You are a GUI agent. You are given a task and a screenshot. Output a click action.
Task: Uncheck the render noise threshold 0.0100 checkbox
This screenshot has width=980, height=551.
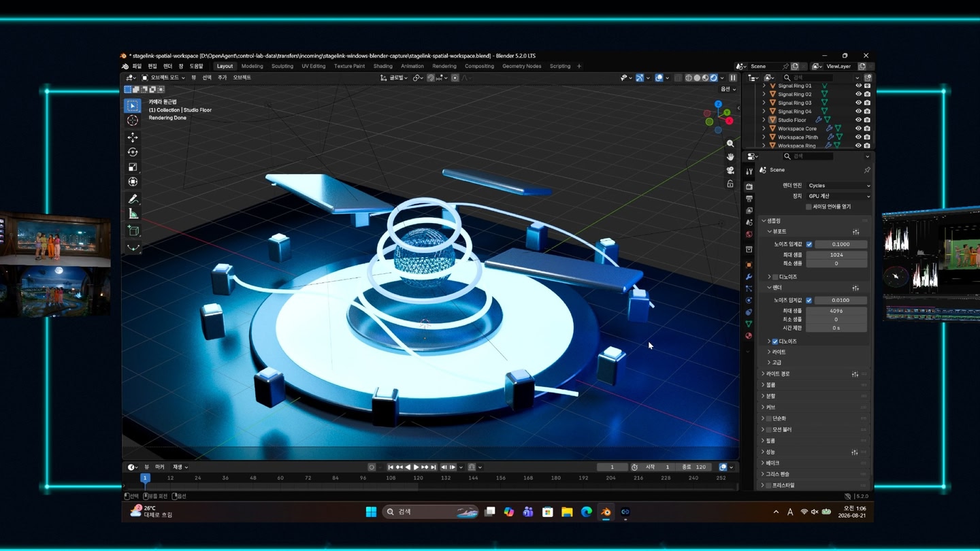pyautogui.click(x=809, y=300)
